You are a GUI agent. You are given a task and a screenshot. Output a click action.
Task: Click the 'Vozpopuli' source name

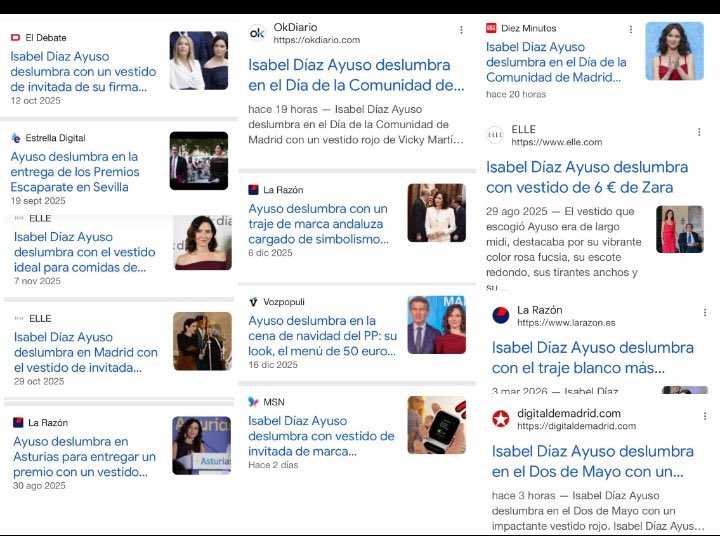coord(284,302)
